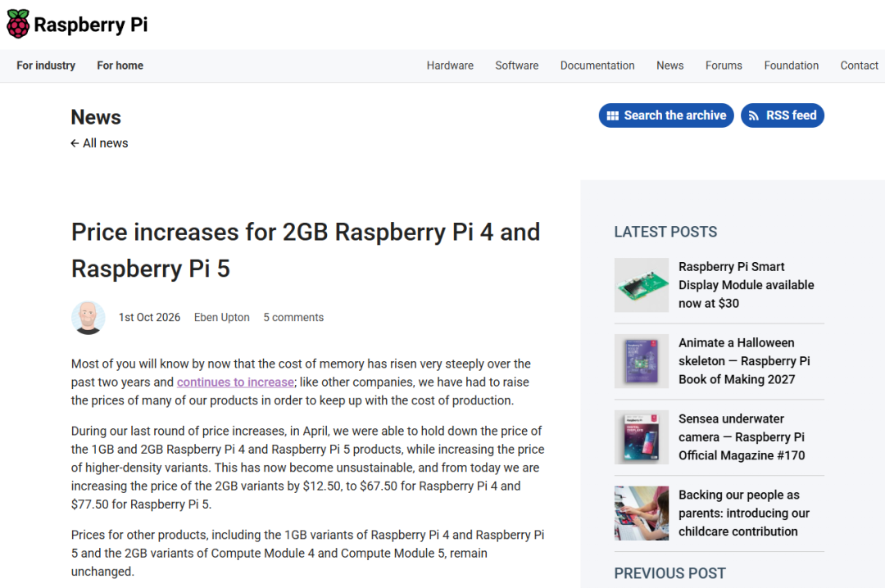This screenshot has height=588, width=885.
Task: Visit the Forums navigation link
Action: pos(724,66)
